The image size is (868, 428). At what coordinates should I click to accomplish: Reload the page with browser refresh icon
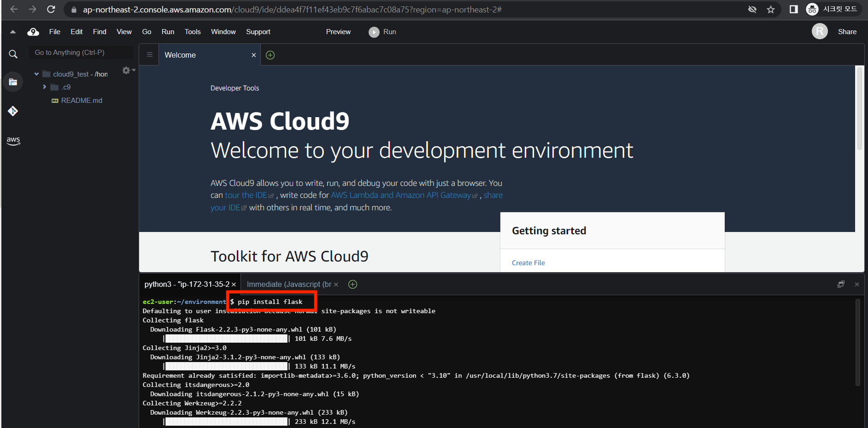tap(51, 9)
